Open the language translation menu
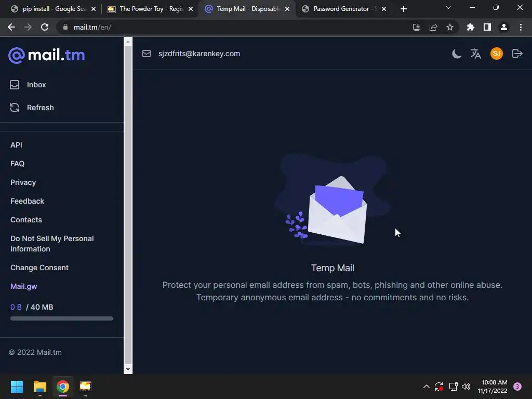Viewport: 532px width, 399px height. tap(476, 54)
